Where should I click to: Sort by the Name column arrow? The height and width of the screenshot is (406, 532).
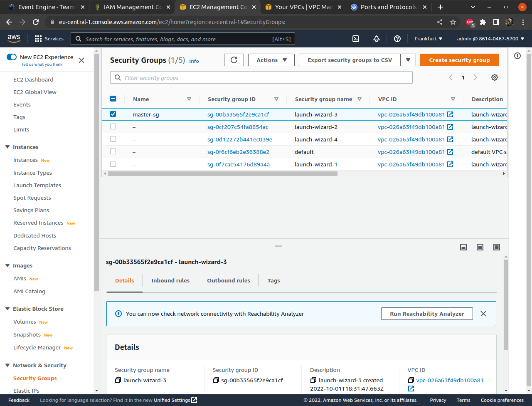tap(189, 99)
